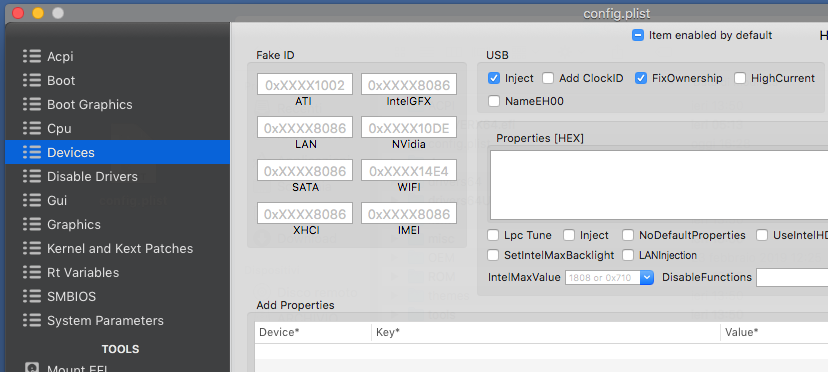The height and width of the screenshot is (372, 828).
Task: Click the list icon beside System Parameters
Action: coord(32,321)
